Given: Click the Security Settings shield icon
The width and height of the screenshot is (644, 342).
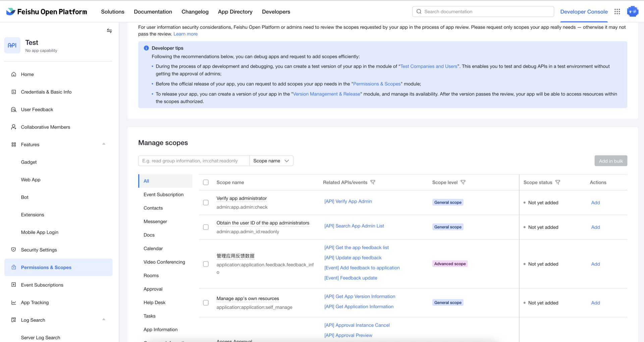Looking at the screenshot, I should [14, 250].
